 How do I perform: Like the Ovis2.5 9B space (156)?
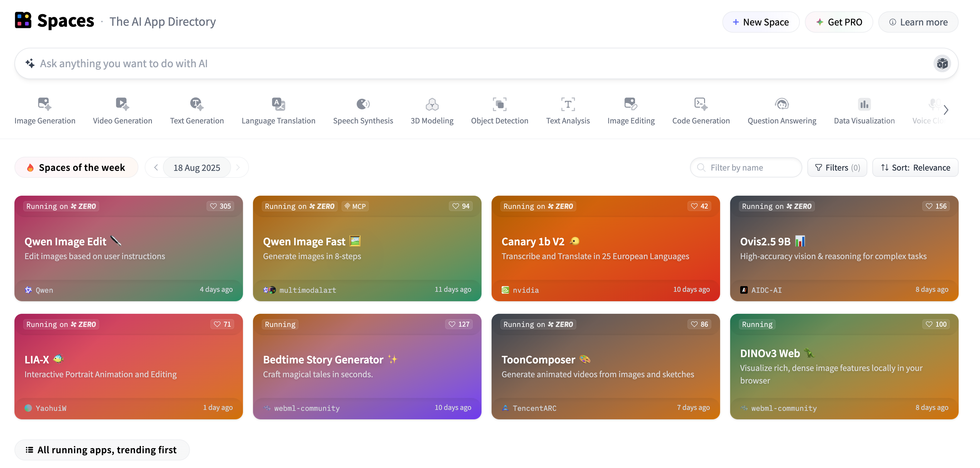coord(936,206)
